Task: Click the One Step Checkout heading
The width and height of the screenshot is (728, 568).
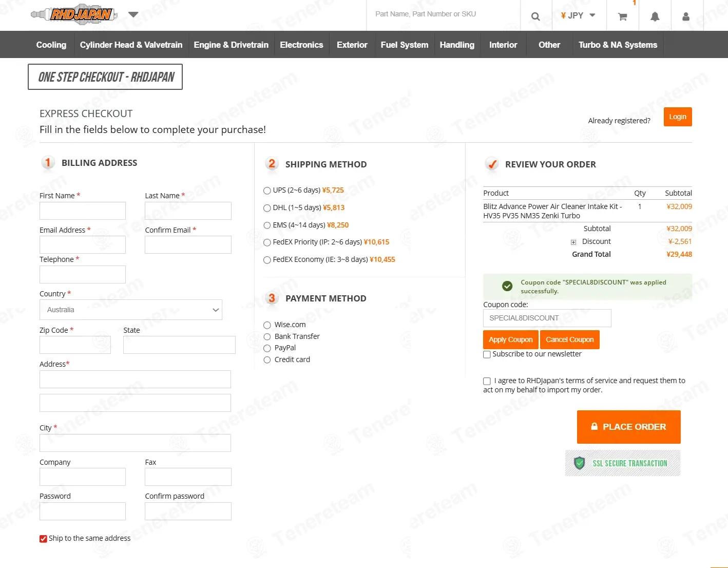Action: (x=105, y=77)
